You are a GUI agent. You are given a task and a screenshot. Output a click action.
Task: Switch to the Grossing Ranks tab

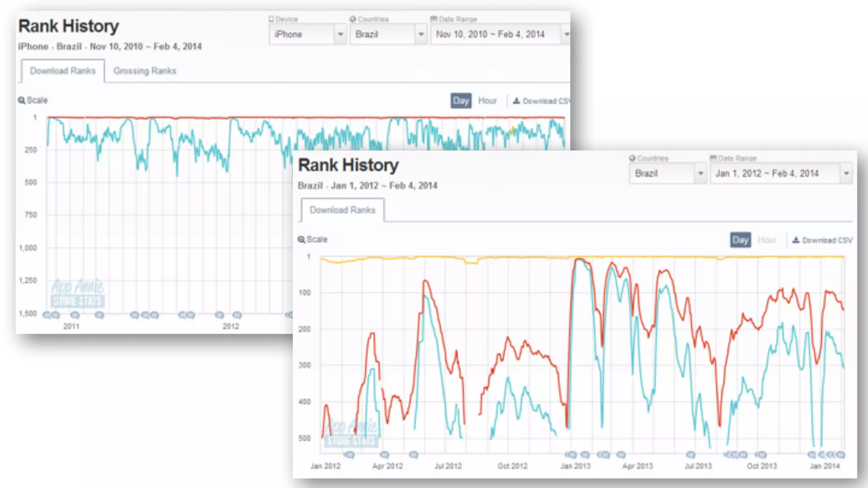[x=145, y=71]
